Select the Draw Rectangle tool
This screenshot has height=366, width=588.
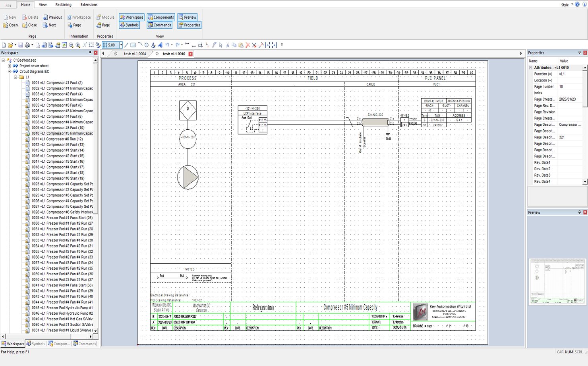[133, 45]
